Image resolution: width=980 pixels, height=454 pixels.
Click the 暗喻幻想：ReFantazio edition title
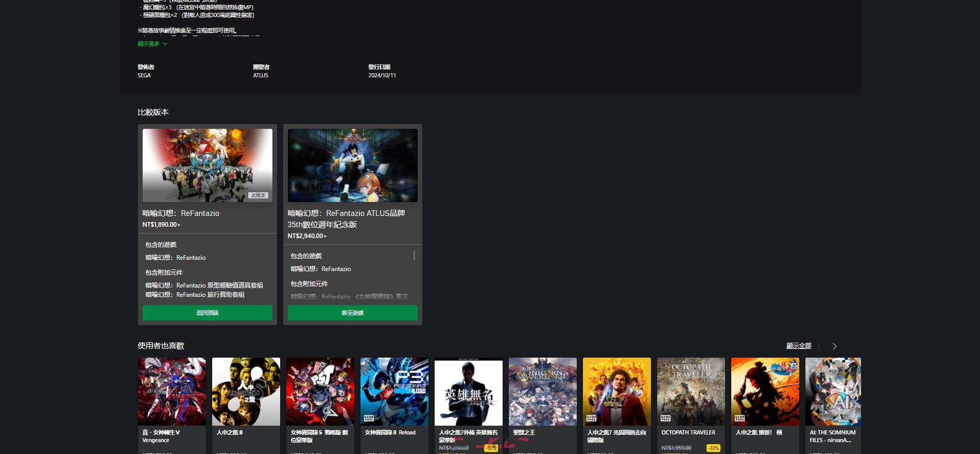[x=181, y=213]
